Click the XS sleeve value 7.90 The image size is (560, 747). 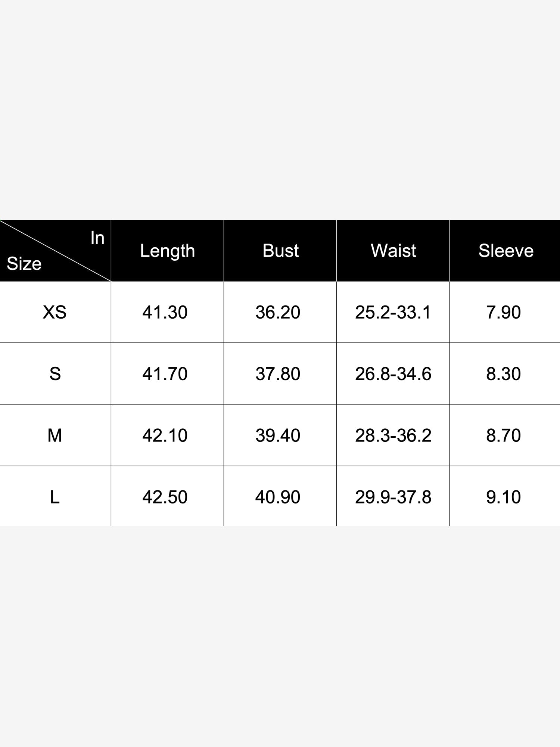click(x=503, y=312)
